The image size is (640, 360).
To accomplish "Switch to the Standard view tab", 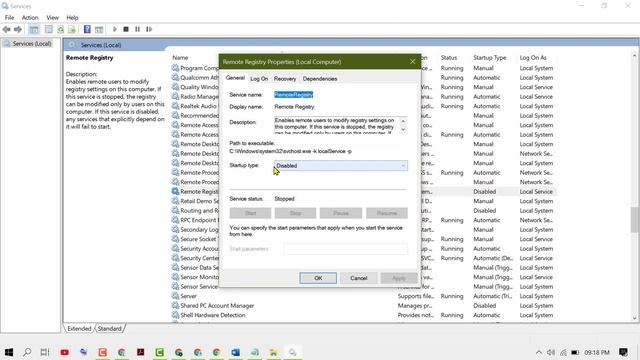I will [x=109, y=328].
